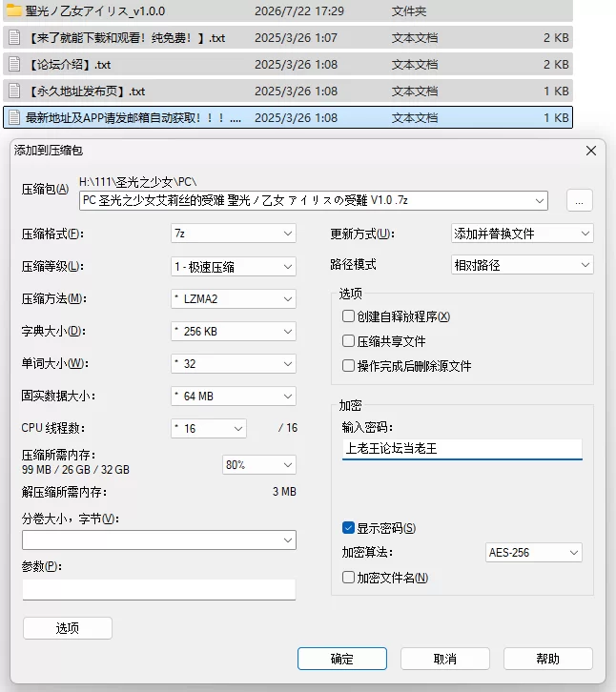Uncheck 显示密码 checkbox
The width and height of the screenshot is (616, 692).
pos(348,528)
